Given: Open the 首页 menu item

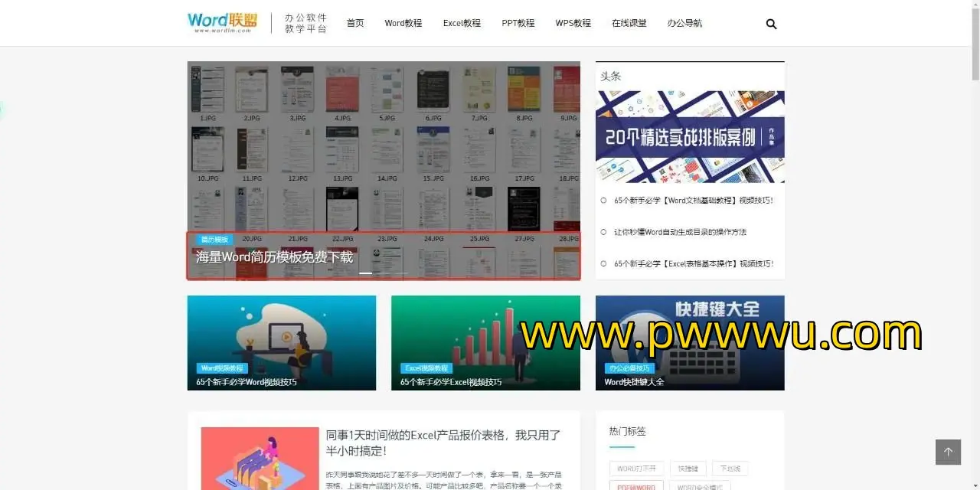Looking at the screenshot, I should pos(355,23).
